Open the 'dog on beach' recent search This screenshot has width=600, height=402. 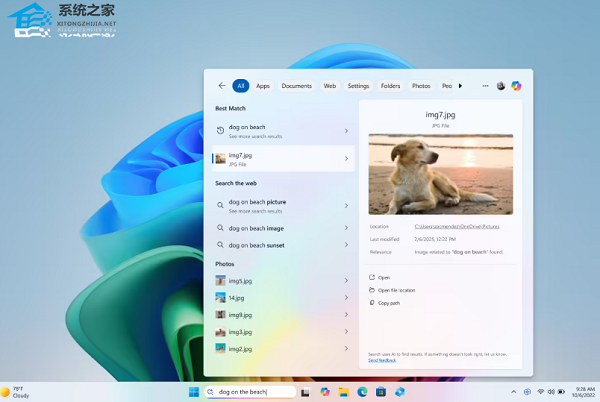[x=283, y=131]
